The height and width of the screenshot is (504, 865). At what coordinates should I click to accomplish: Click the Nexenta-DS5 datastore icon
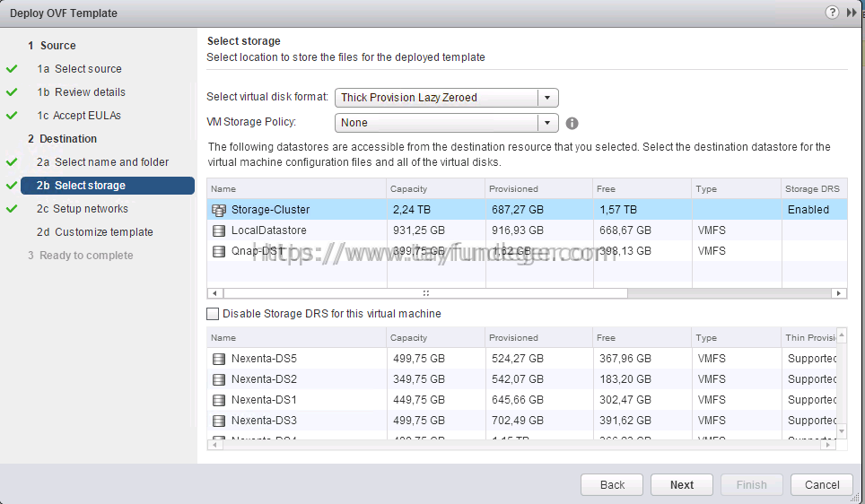coord(219,359)
